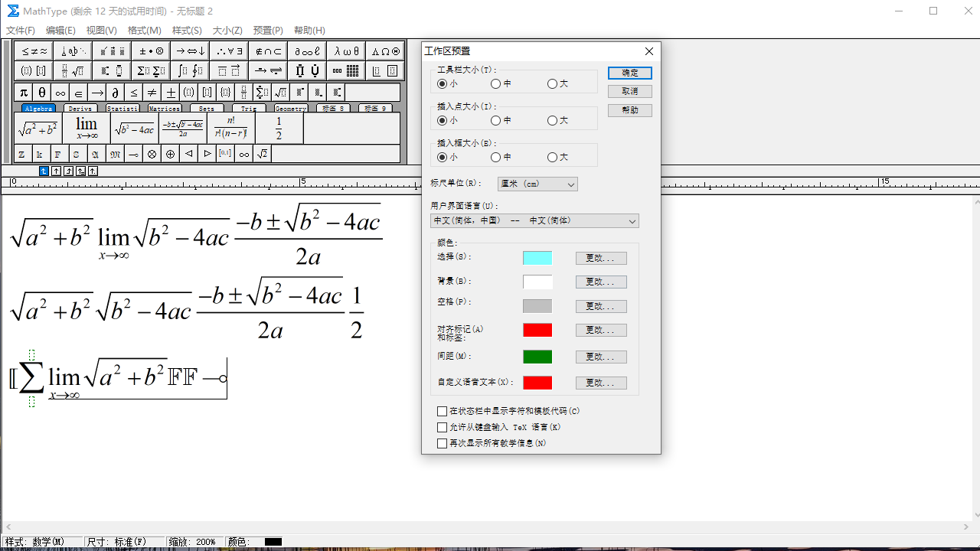Click the 取消 (Cancel) button
Viewport: 980px width, 551px height.
coord(630,91)
